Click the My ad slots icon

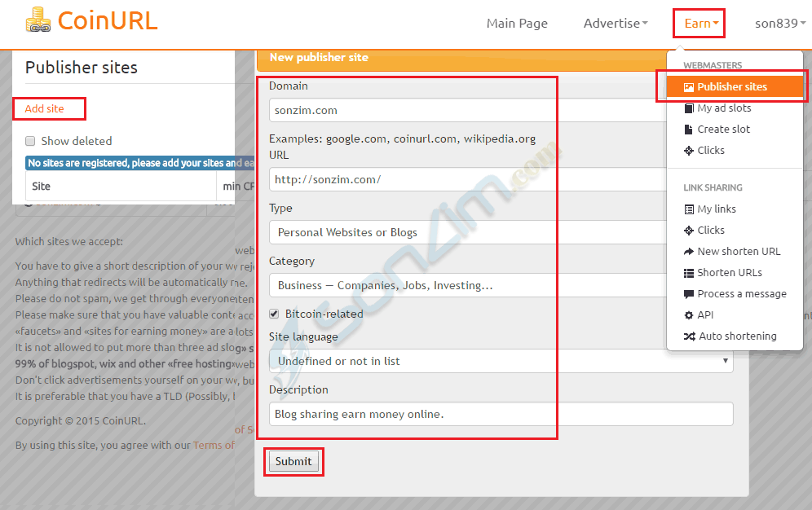[689, 108]
